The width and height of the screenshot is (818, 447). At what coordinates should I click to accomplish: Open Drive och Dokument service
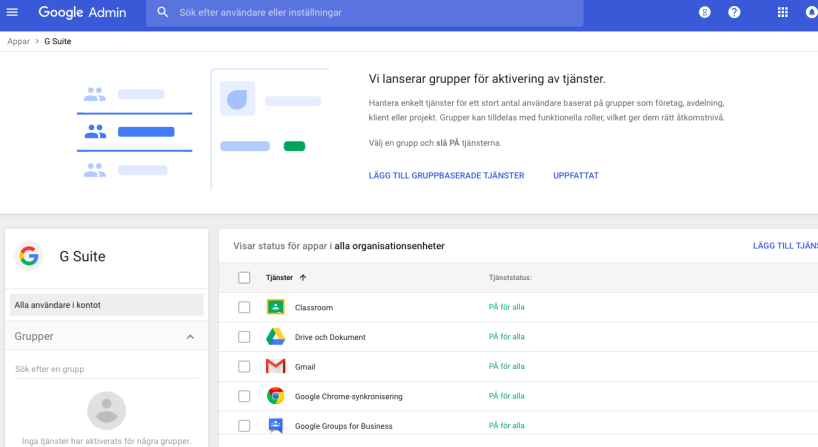click(330, 337)
